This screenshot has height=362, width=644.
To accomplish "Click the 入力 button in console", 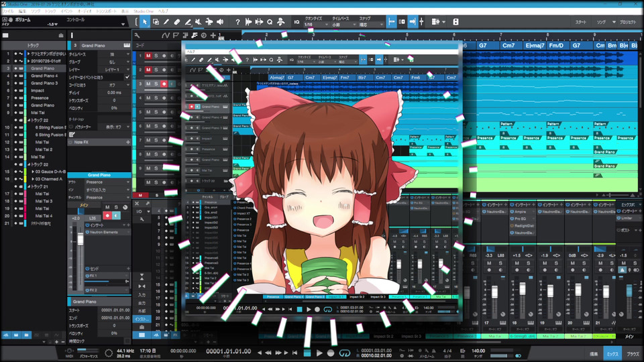I will pyautogui.click(x=142, y=295).
